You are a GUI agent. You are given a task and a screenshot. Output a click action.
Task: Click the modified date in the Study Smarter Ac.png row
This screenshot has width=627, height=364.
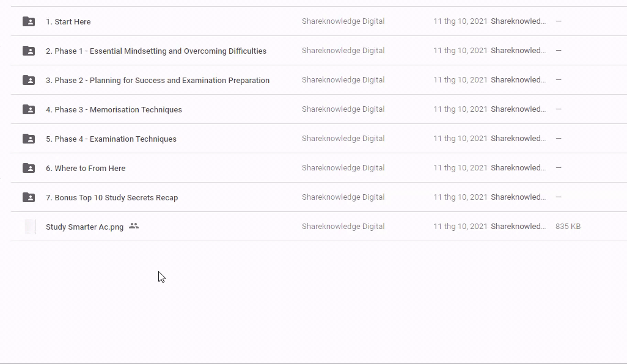[460, 227]
